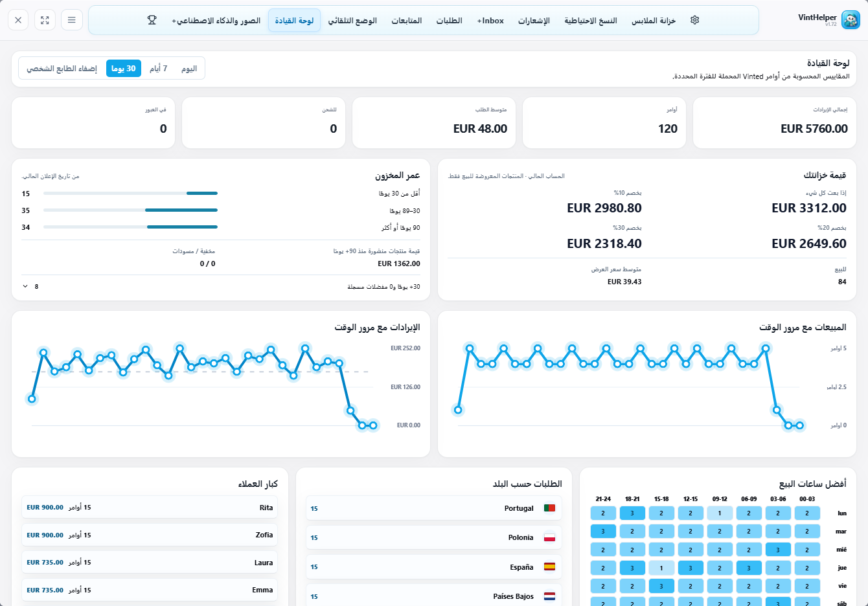Click the أقل من 30 يوما progress bar
The height and width of the screenshot is (606, 868).
click(130, 193)
